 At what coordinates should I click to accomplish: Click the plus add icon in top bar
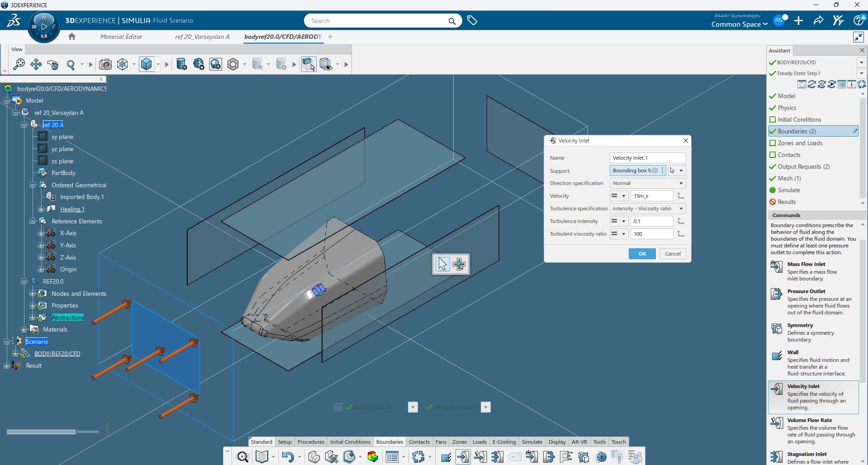(x=799, y=21)
